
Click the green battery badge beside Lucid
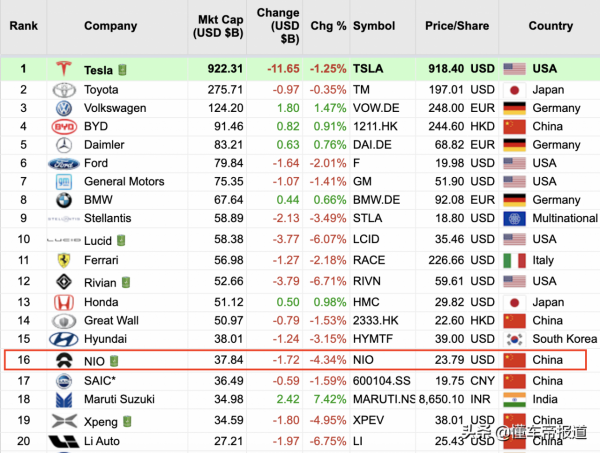[x=121, y=240]
